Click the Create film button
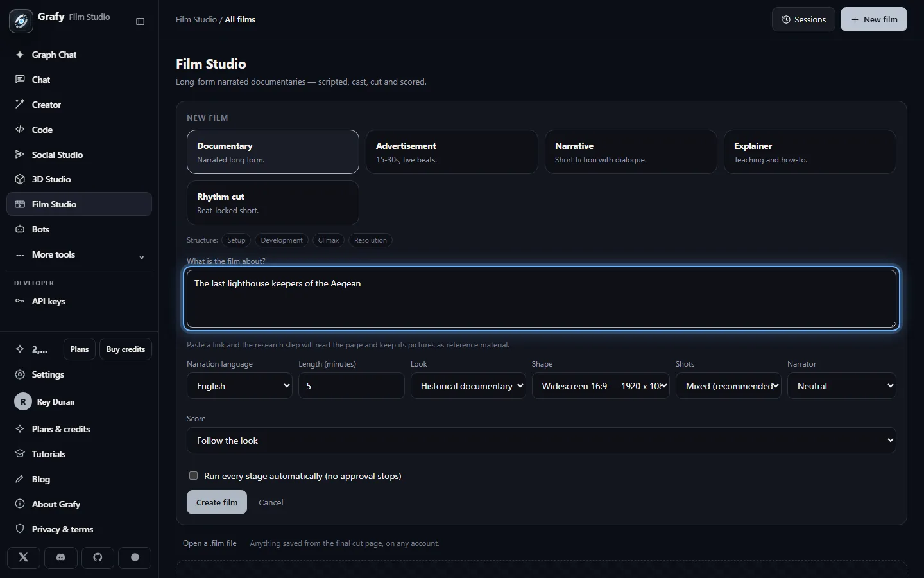Screen dimensions: 924x578 [217, 502]
